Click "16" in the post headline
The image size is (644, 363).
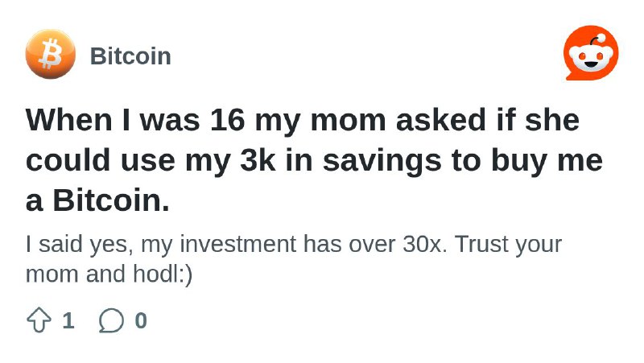pyautogui.click(x=228, y=120)
